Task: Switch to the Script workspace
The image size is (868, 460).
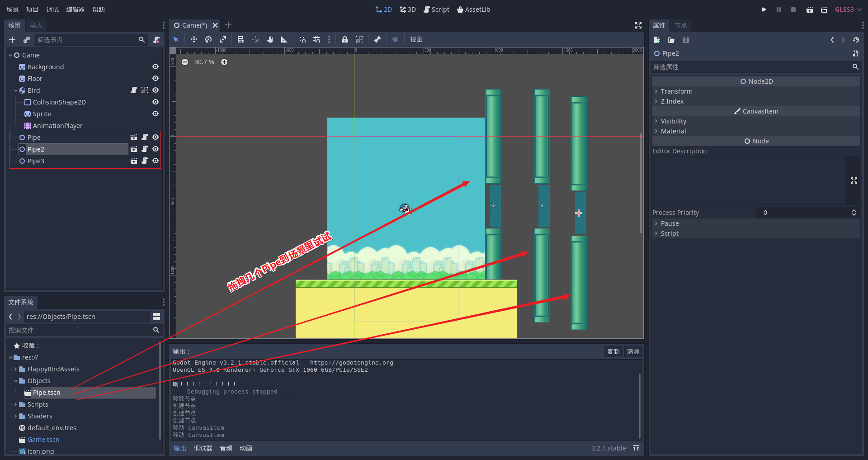Action: click(x=436, y=9)
